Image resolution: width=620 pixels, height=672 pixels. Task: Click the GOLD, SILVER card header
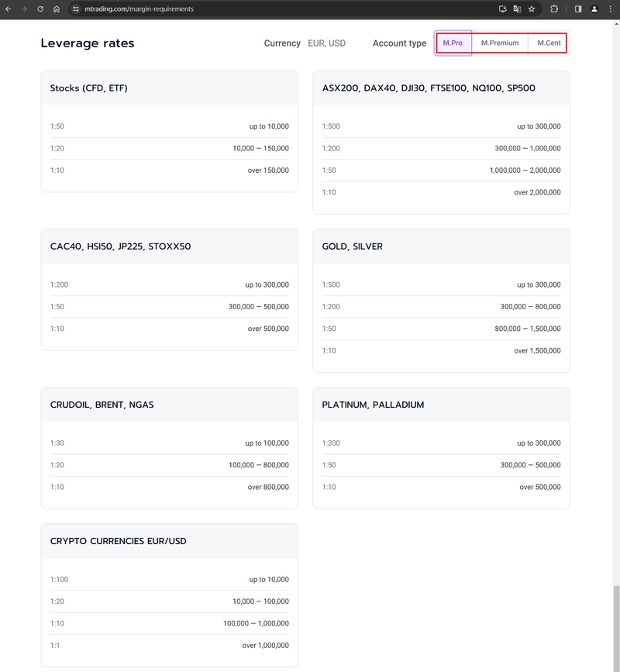(x=441, y=246)
